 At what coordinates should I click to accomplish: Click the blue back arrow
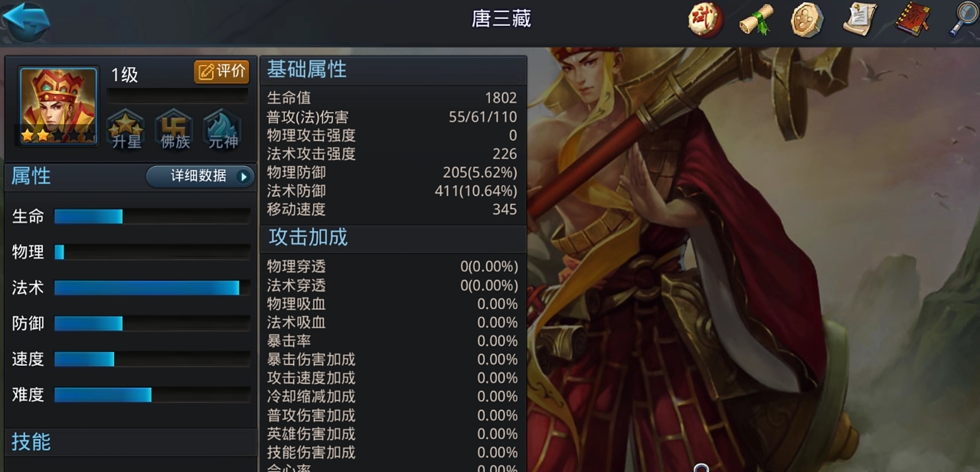click(x=26, y=21)
